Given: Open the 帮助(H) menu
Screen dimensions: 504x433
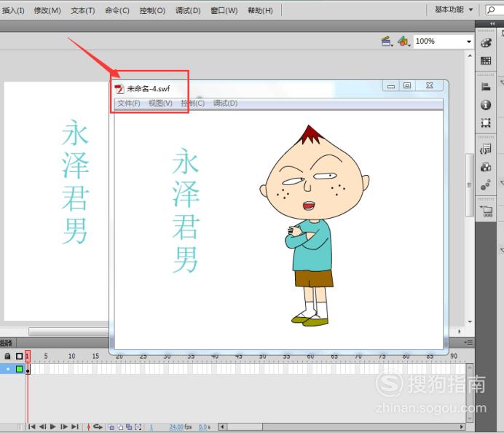Looking at the screenshot, I should tap(260, 11).
